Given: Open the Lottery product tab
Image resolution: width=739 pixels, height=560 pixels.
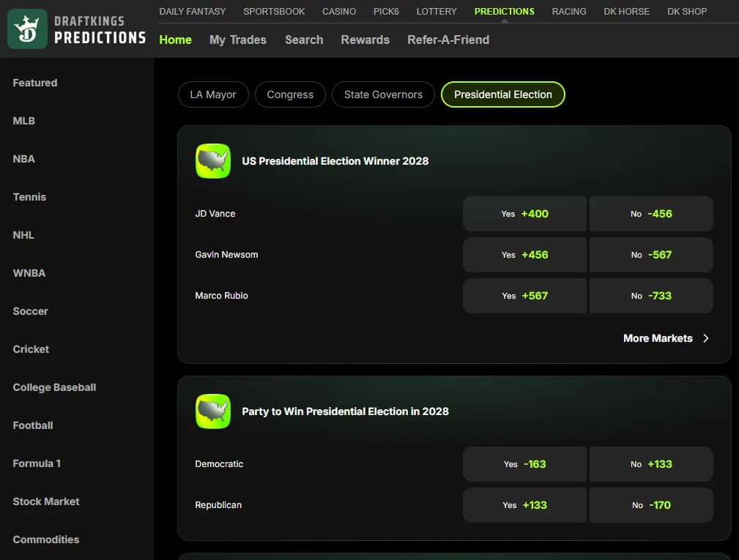Looking at the screenshot, I should [437, 11].
